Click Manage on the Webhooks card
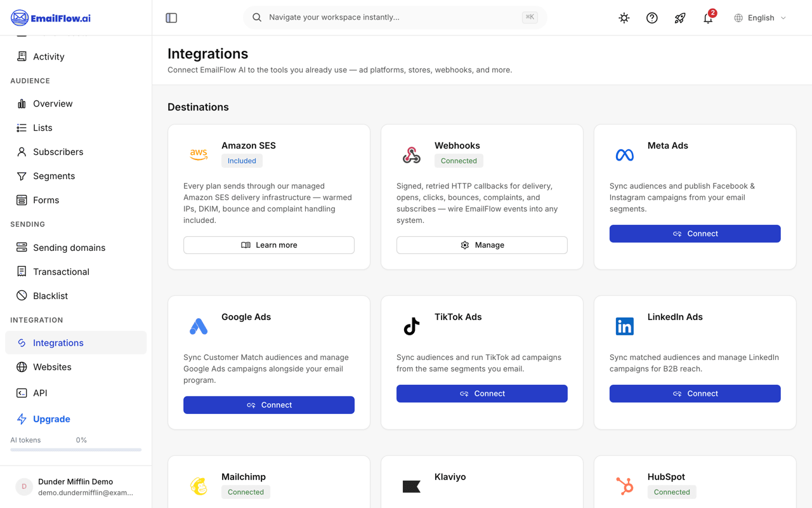Image resolution: width=812 pixels, height=508 pixels. pos(482,245)
